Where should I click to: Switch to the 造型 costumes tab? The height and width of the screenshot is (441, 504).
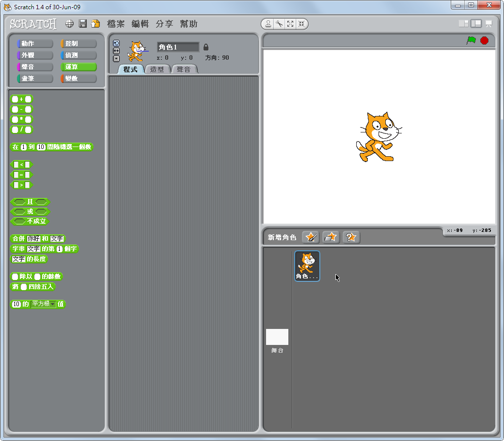[157, 69]
